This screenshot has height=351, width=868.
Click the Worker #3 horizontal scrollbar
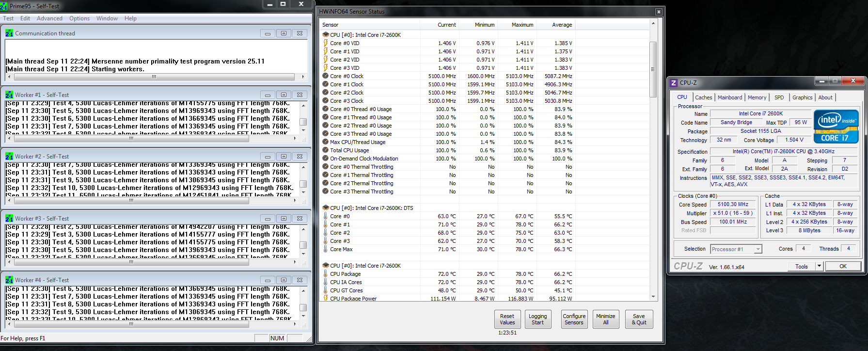coord(151,262)
